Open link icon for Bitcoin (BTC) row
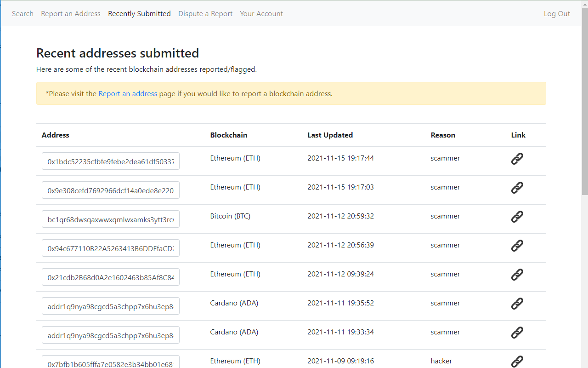The image size is (588, 368). [x=517, y=217]
